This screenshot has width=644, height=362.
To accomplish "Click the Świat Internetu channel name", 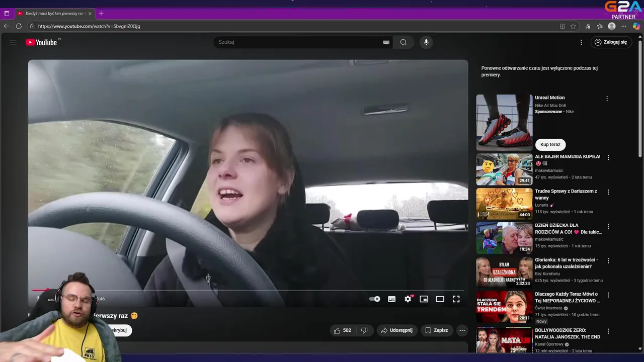I will pos(549,308).
